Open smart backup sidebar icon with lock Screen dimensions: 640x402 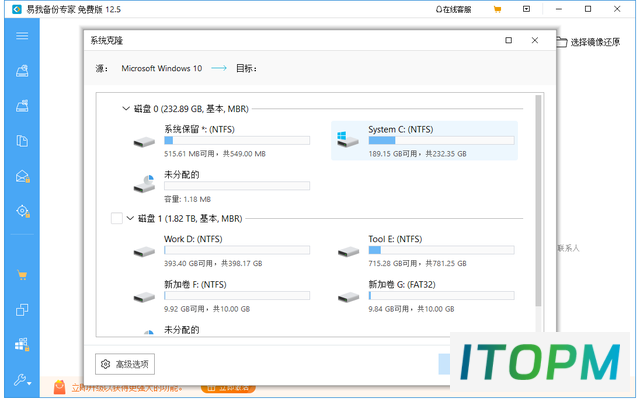(x=22, y=211)
